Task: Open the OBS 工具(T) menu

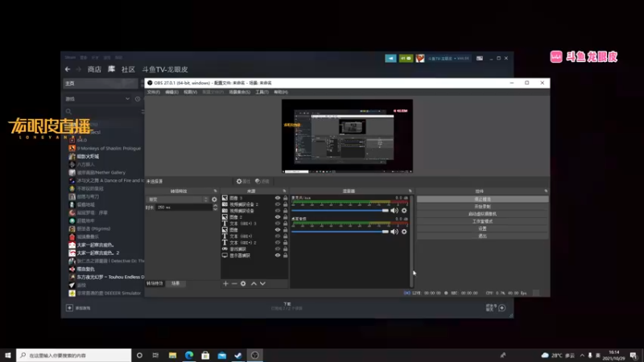Action: coord(262,93)
